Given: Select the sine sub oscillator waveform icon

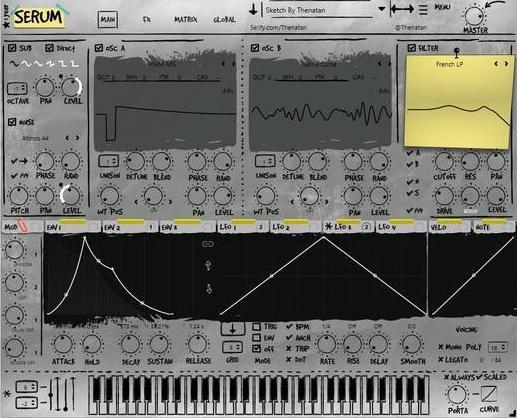Looking at the screenshot, I should [x=13, y=63].
